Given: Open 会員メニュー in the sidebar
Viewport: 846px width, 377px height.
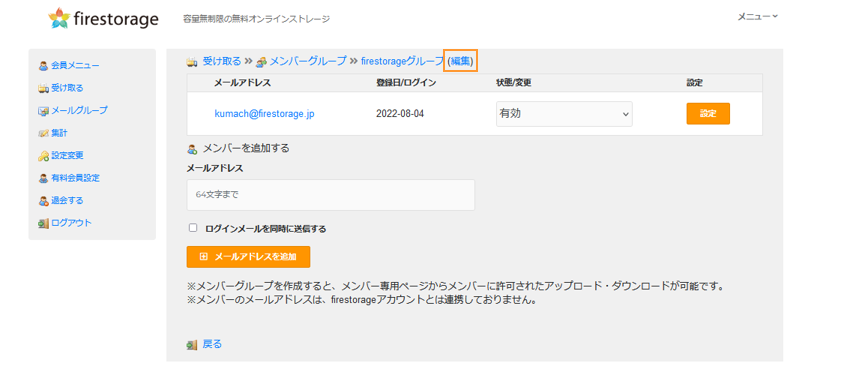Looking at the screenshot, I should (75, 66).
